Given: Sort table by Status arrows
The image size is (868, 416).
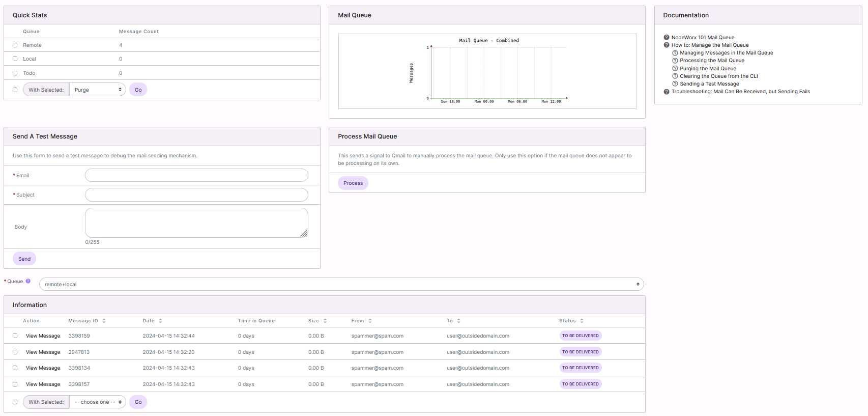Looking at the screenshot, I should click(582, 321).
